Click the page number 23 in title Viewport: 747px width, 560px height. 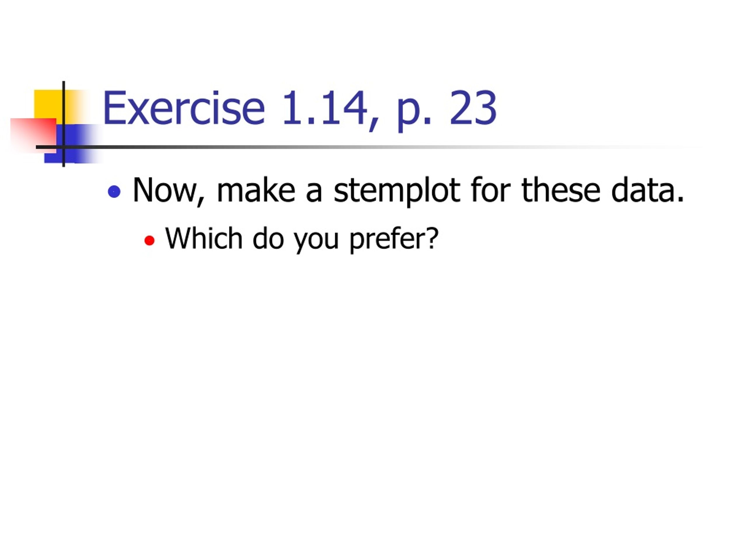point(473,108)
